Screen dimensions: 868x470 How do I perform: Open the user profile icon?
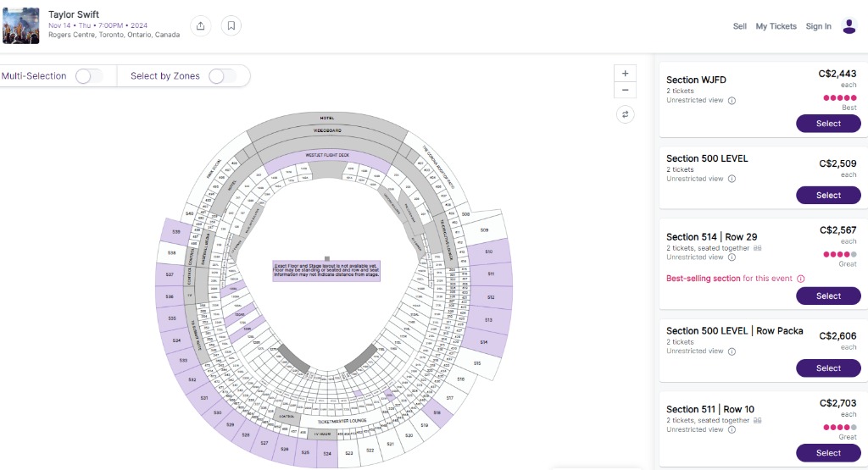tap(849, 26)
